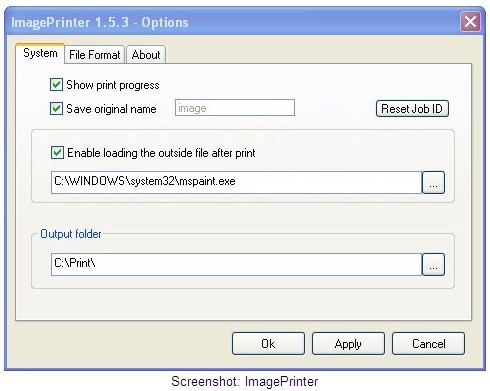Screen dimensions: 490x391
Task: Disable loading the outside file after print
Action: (57, 153)
